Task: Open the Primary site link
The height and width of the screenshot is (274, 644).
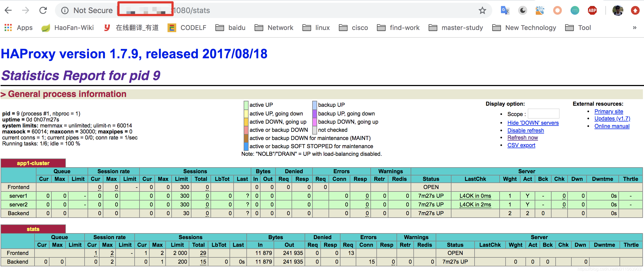Action: tap(609, 111)
